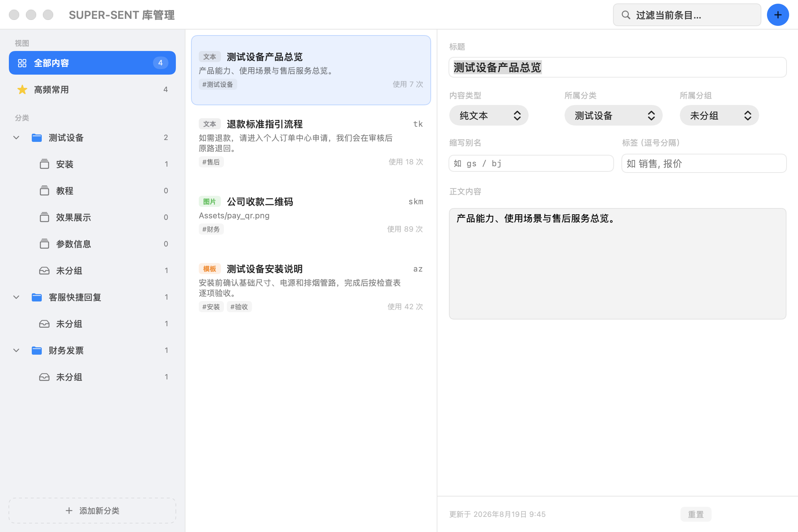Click the stack icon beside 参数信息
Viewport: 798px width, 532px height.
44,244
